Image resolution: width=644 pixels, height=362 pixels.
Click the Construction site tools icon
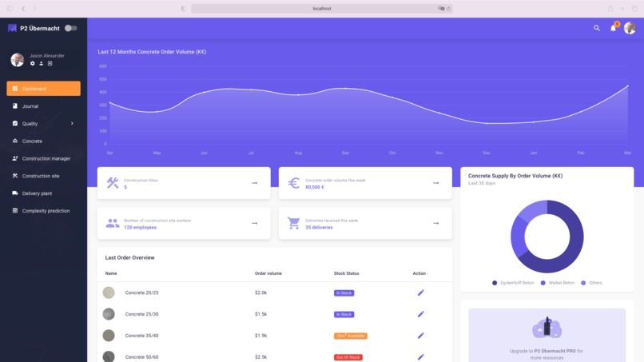[15, 176]
